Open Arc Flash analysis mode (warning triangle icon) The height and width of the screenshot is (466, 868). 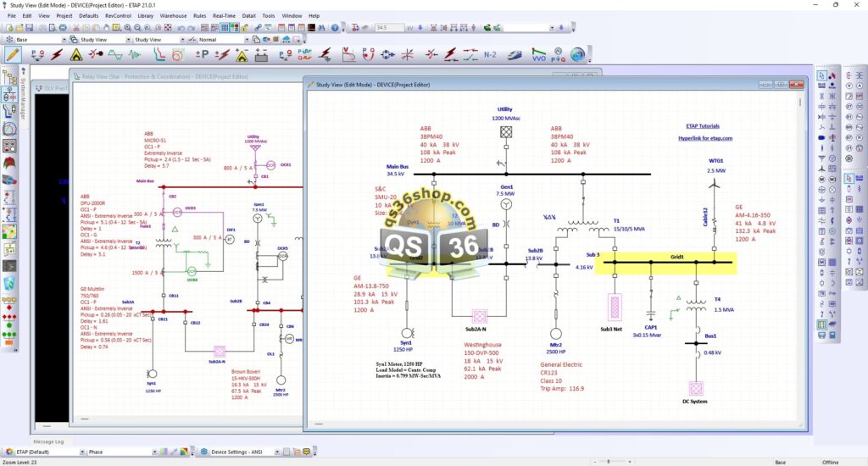(76, 54)
